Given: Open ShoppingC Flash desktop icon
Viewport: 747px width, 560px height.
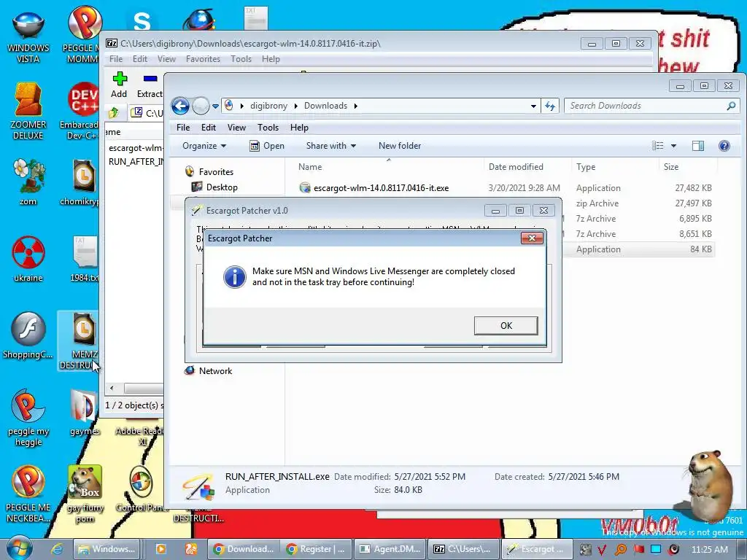Looking at the screenshot, I should click(x=28, y=335).
